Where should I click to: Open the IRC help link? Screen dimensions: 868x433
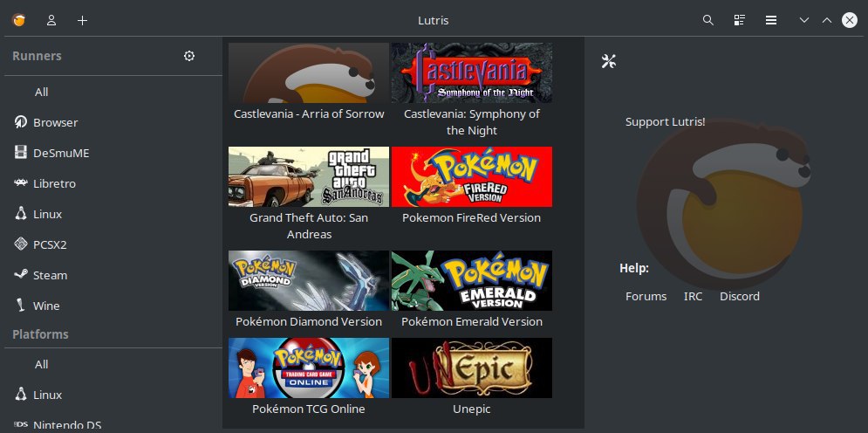tap(693, 296)
